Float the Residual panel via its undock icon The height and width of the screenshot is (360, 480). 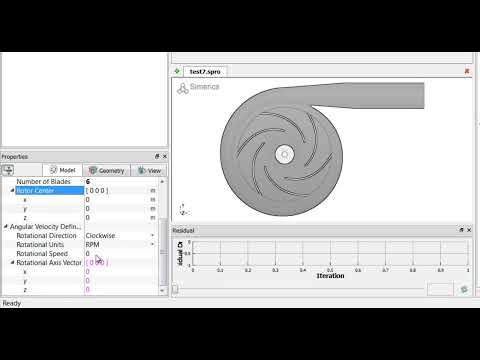pos(462,230)
